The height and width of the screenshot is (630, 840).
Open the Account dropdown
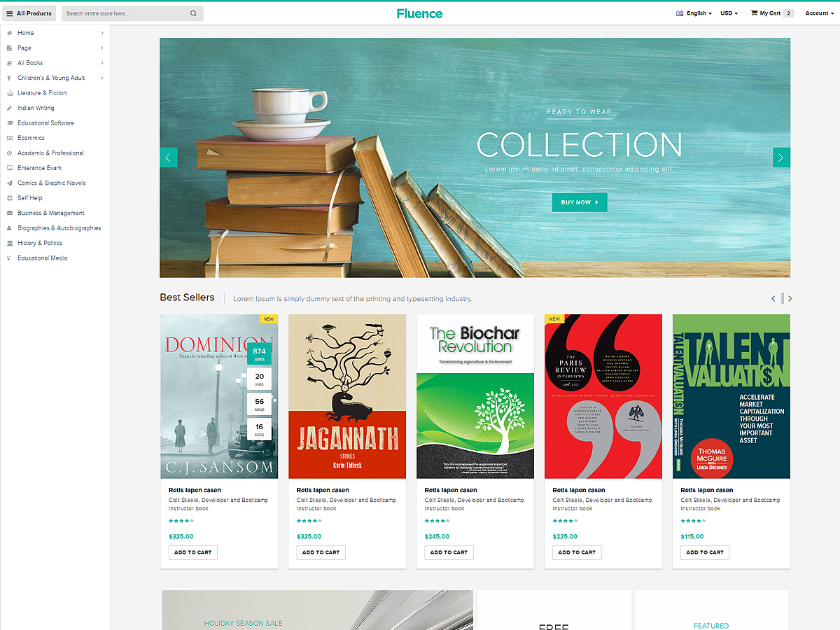coord(819,13)
